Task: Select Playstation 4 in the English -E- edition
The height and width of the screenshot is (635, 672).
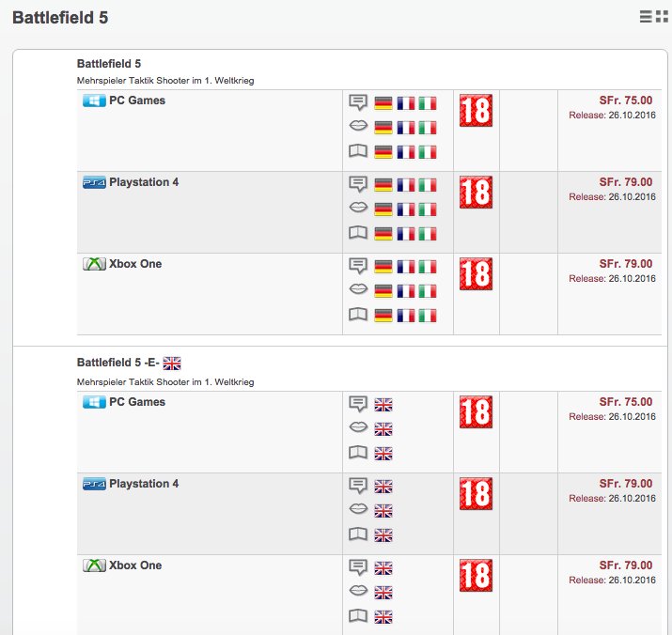Action: click(x=144, y=484)
